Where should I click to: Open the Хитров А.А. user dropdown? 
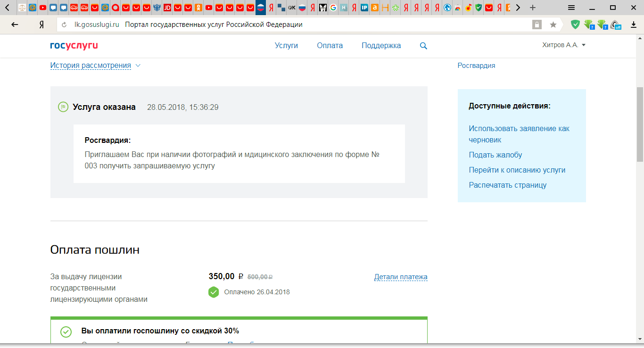(564, 45)
